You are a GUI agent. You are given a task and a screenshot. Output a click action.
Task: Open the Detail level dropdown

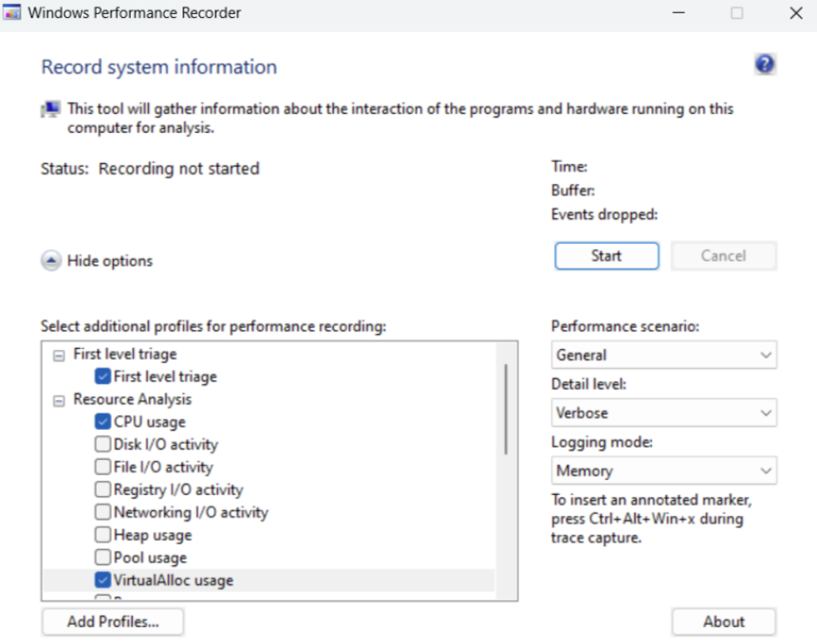pyautogui.click(x=664, y=413)
